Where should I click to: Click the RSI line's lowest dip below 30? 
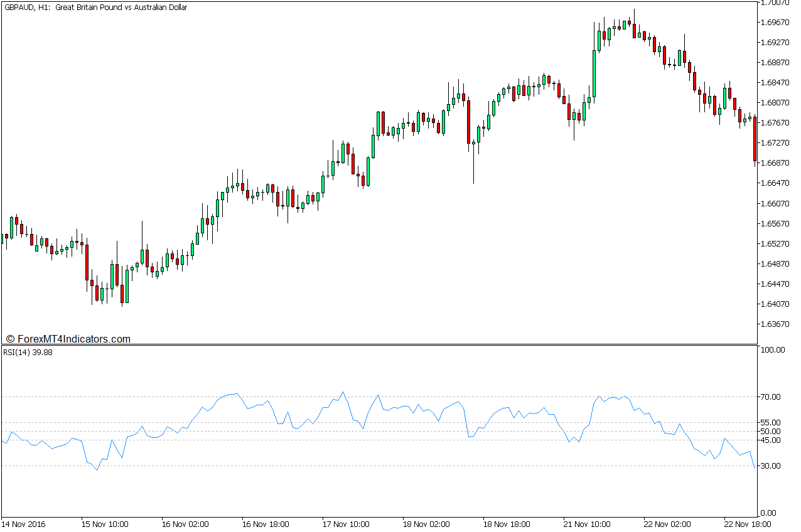97,470
